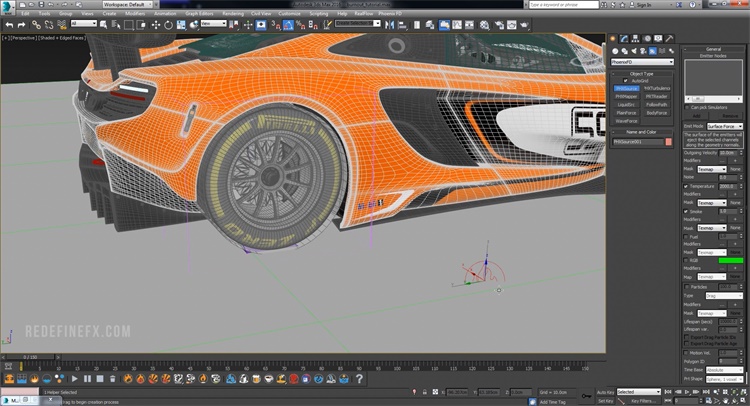Switch to the Create command panel tab
The width and height of the screenshot is (750, 406).
(x=613, y=39)
